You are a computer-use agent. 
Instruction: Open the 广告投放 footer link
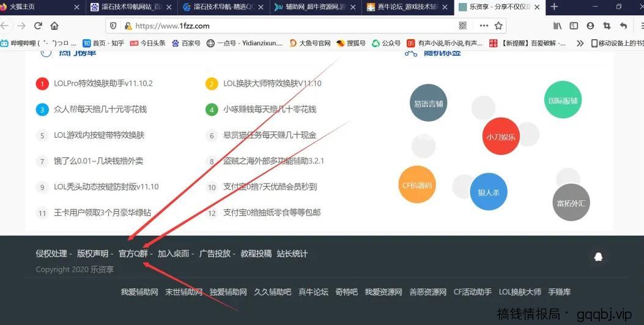click(x=215, y=254)
